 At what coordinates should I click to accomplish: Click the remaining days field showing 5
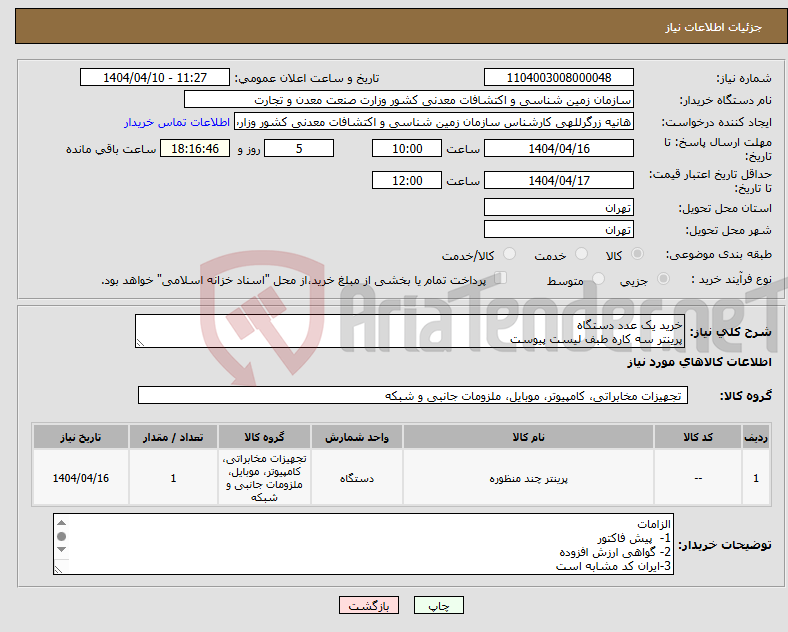299,149
